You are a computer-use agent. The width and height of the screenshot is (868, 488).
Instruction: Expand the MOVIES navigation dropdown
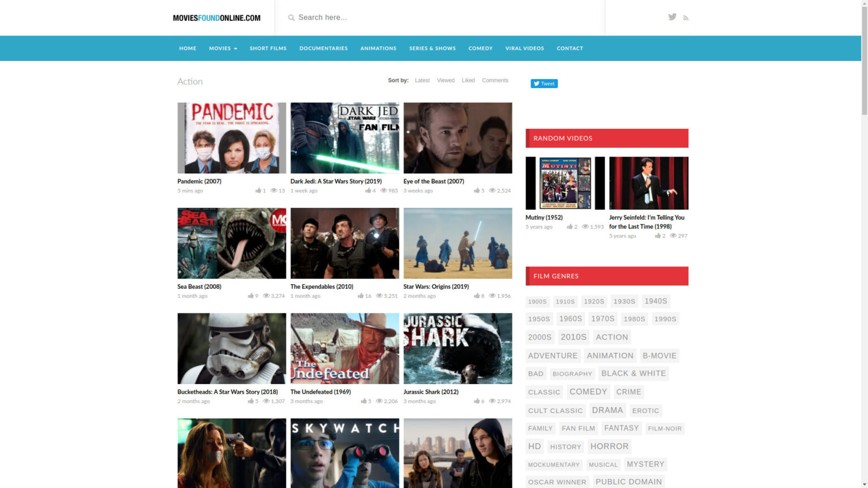(x=223, y=48)
